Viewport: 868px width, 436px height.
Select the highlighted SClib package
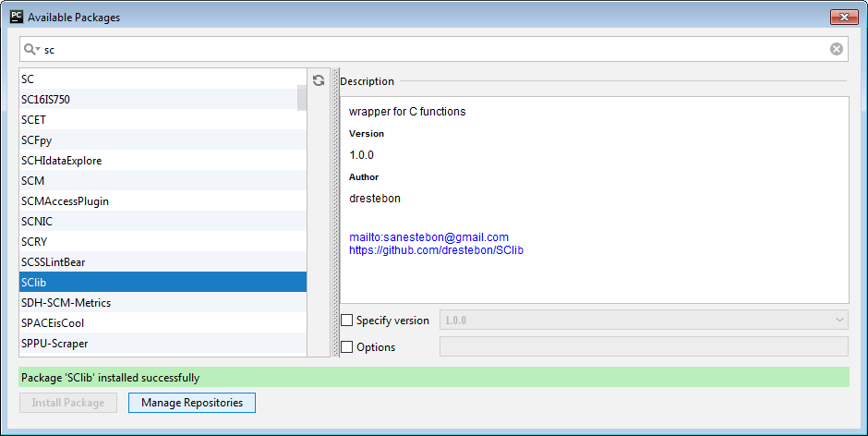tap(163, 282)
